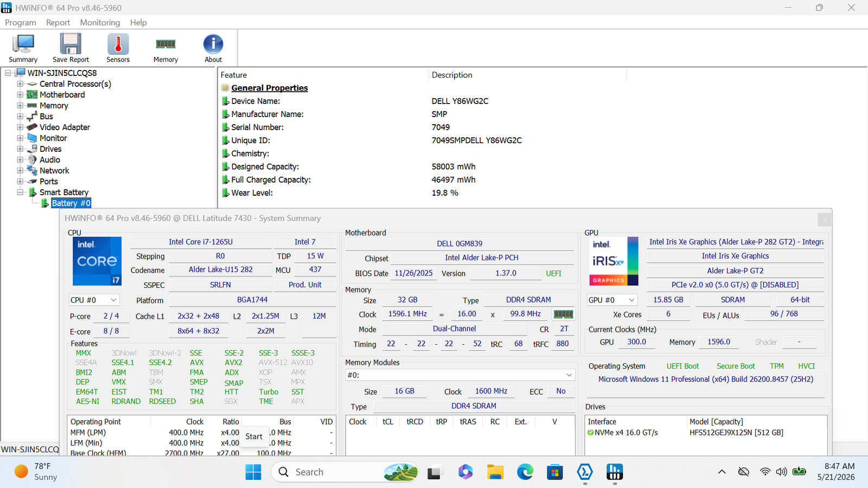868x488 pixels.
Task: Click the HWiNFO taskbar icon
Action: [615, 472]
